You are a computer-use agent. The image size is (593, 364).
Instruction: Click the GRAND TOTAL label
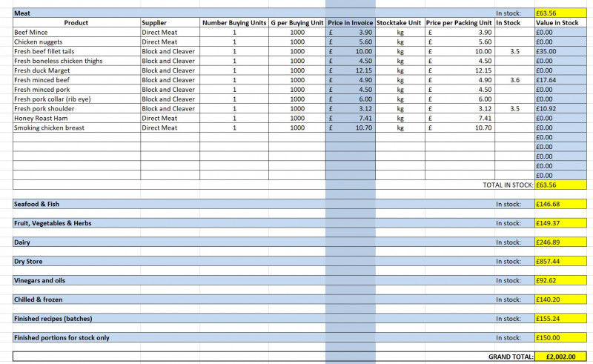(511, 357)
